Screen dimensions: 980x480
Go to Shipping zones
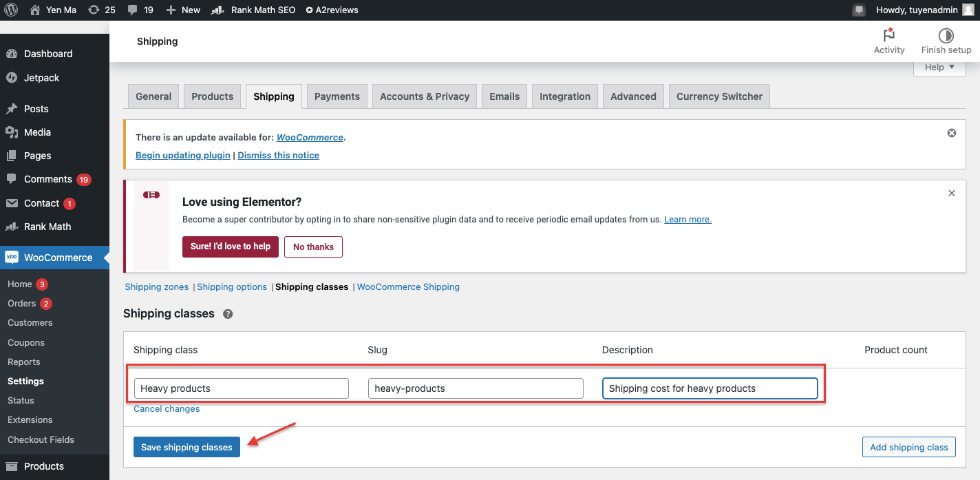(x=157, y=286)
